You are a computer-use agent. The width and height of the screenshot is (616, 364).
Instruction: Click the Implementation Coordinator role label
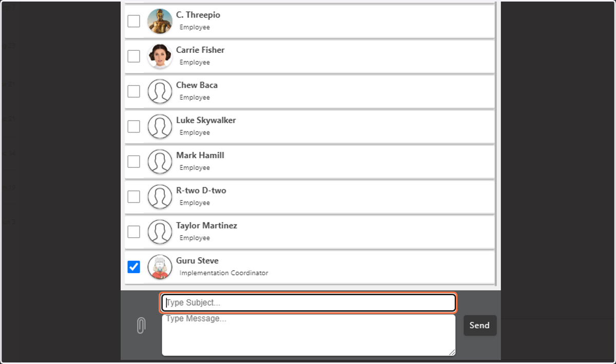pos(224,273)
